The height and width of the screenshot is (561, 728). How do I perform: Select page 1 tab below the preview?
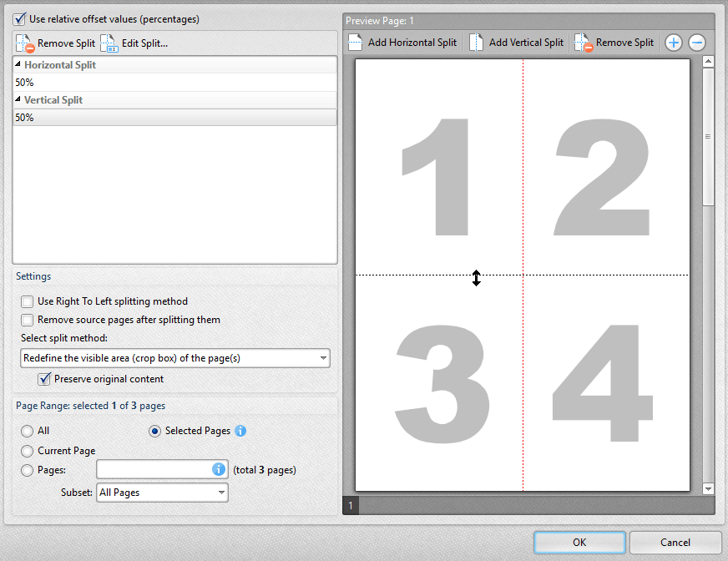[350, 505]
